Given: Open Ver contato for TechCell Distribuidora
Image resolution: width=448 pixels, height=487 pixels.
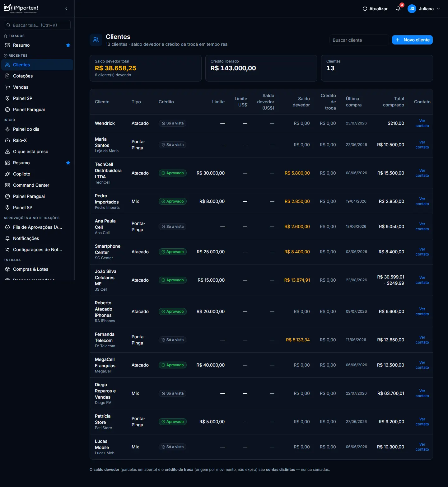Looking at the screenshot, I should point(422,173).
